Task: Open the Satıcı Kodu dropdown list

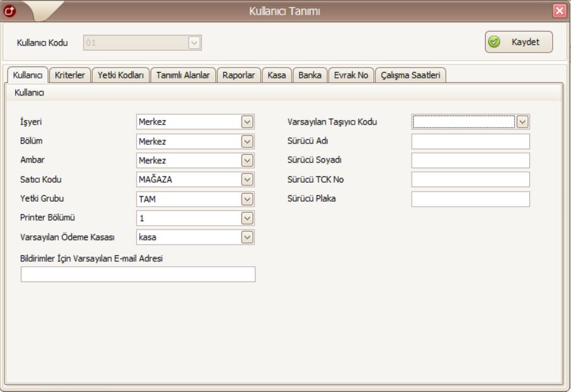Action: [248, 179]
